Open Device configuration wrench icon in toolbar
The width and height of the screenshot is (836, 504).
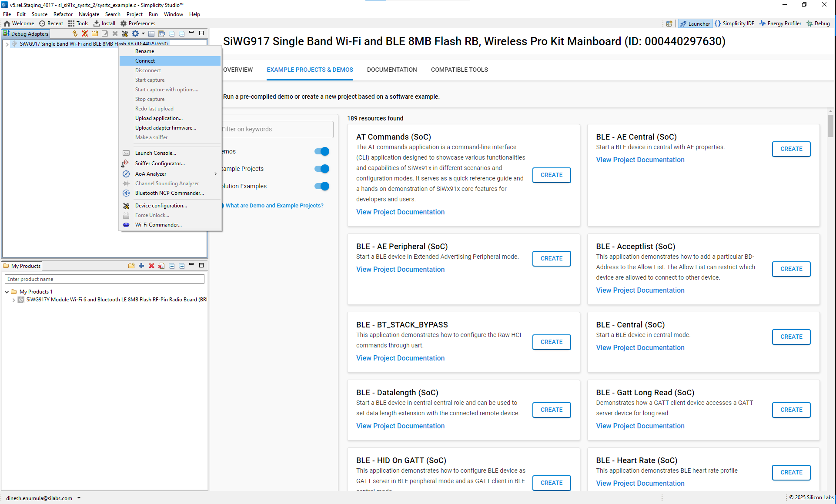pyautogui.click(x=125, y=33)
